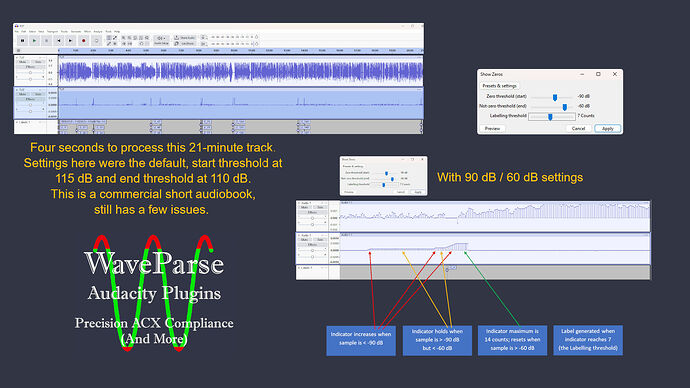This screenshot has width=690, height=388.
Task: Solo the loud waveform track in main window
Action: coord(38,62)
